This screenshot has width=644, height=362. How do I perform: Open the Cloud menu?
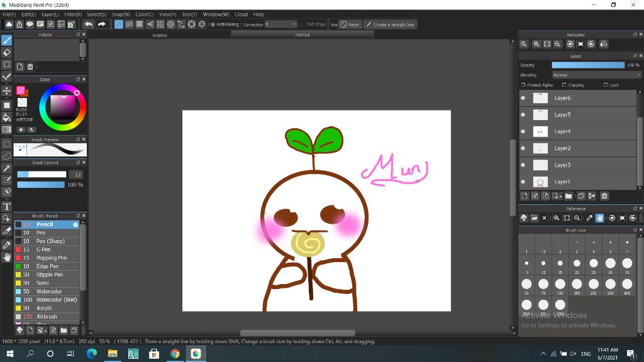241,14
